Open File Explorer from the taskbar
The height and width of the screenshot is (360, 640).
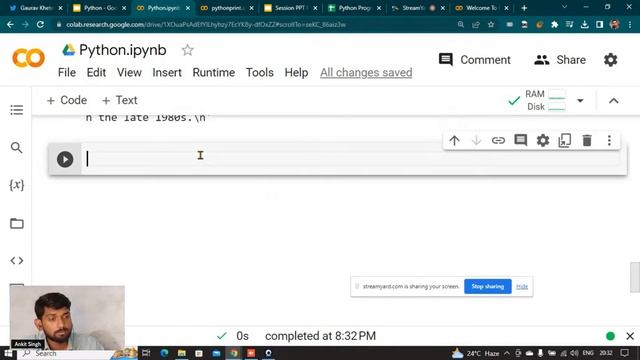(x=182, y=353)
